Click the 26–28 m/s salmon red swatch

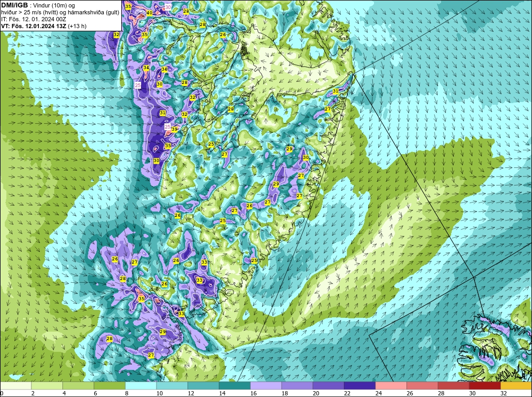tap(422, 386)
